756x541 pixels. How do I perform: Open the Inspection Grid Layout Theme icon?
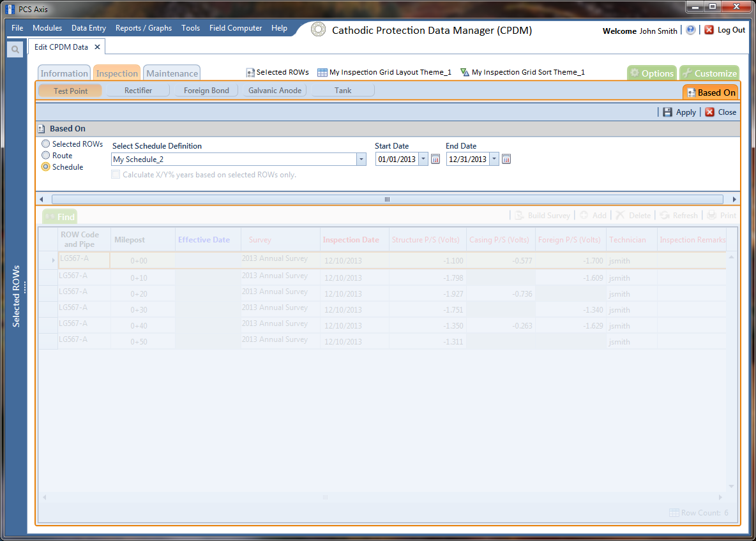[322, 72]
